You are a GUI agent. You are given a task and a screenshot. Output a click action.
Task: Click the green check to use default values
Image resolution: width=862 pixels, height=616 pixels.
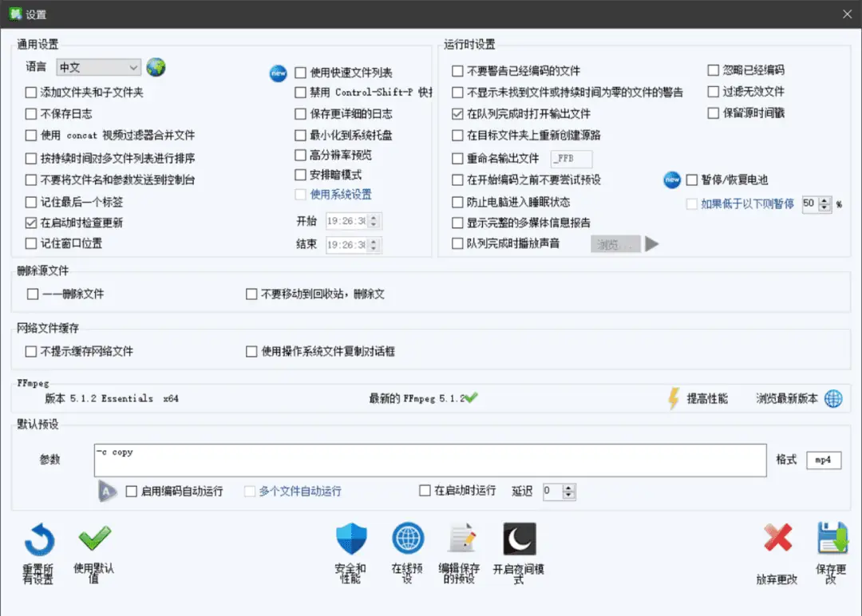pyautogui.click(x=93, y=539)
